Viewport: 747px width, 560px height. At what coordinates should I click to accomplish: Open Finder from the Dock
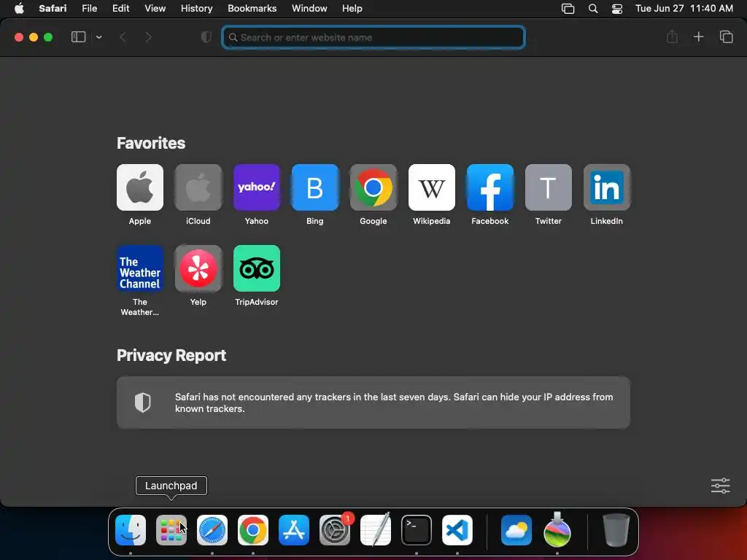[131, 530]
